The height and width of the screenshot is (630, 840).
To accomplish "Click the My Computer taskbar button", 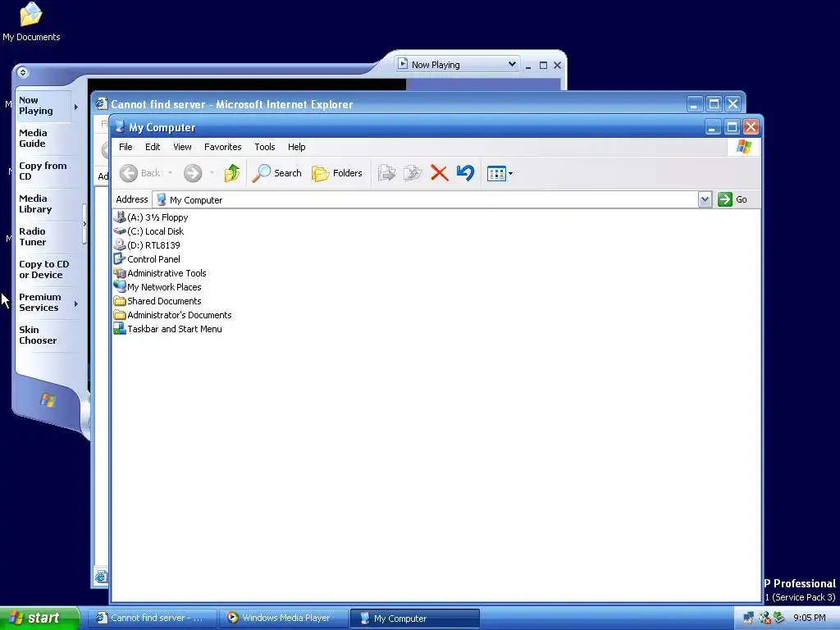I will click(415, 619).
